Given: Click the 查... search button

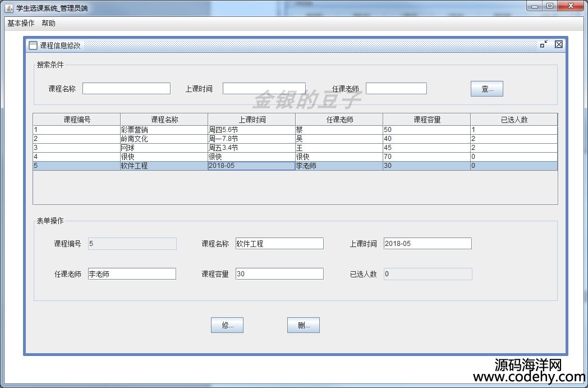Looking at the screenshot, I should coord(486,89).
